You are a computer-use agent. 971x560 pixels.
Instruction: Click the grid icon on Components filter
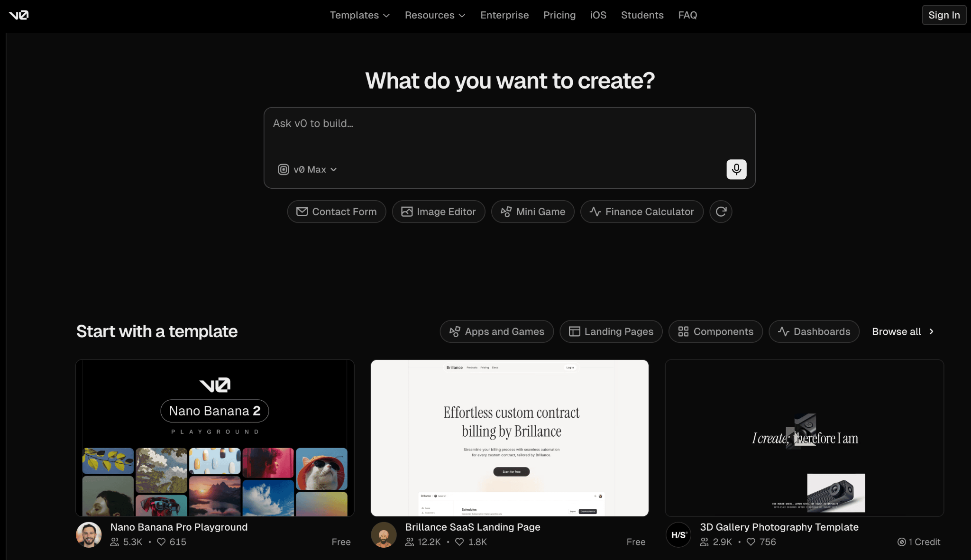[x=683, y=331]
